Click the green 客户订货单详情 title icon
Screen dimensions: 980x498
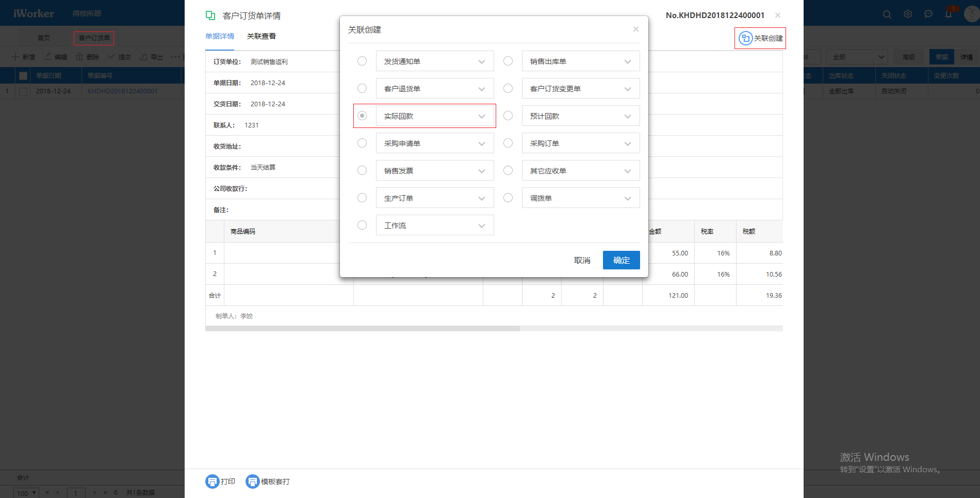pyautogui.click(x=210, y=15)
